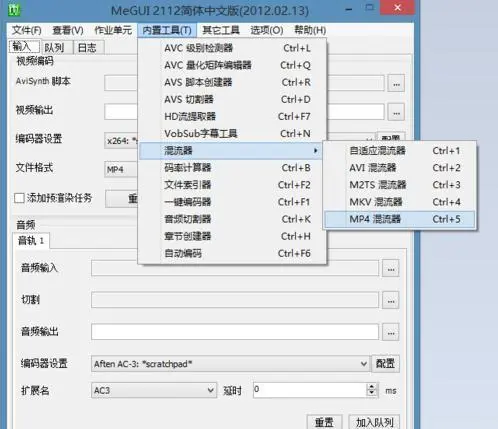Select MP4 混流器 from the submenu
The width and height of the screenshot is (498, 429).
[400, 219]
